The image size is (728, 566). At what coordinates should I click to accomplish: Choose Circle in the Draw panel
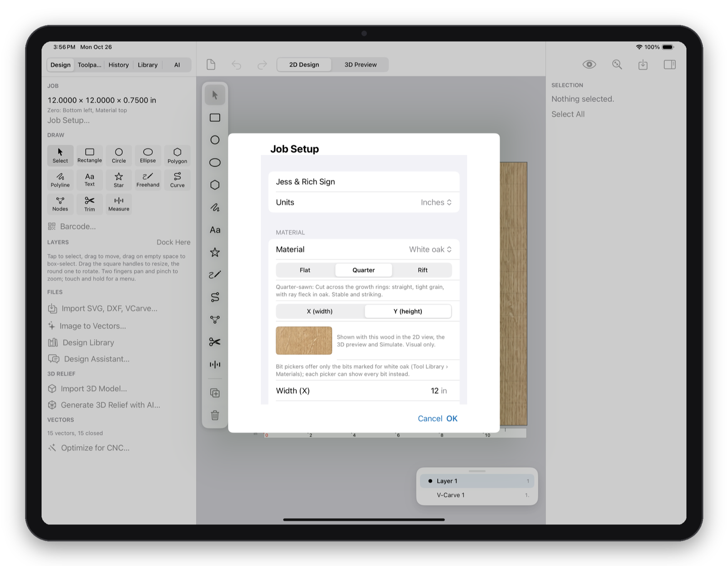119,155
